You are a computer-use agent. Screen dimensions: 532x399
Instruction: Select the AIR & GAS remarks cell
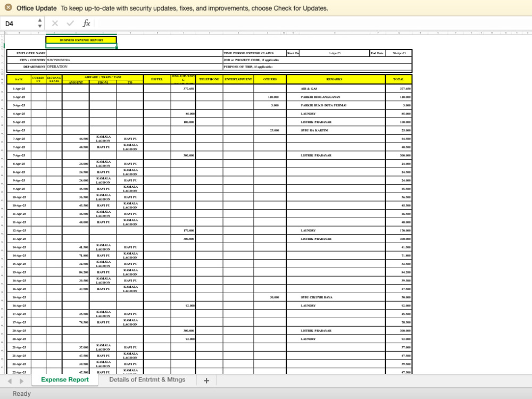point(336,88)
